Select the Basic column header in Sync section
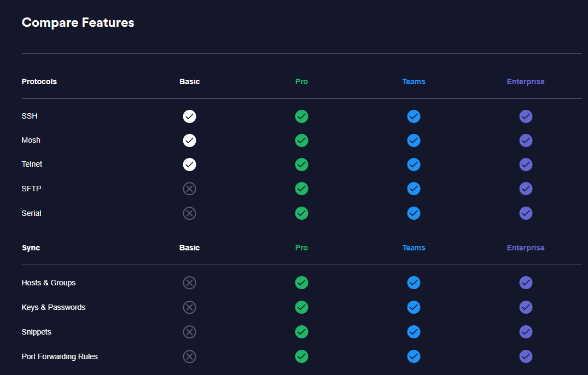Viewport: 588px width, 375px height. coord(189,248)
